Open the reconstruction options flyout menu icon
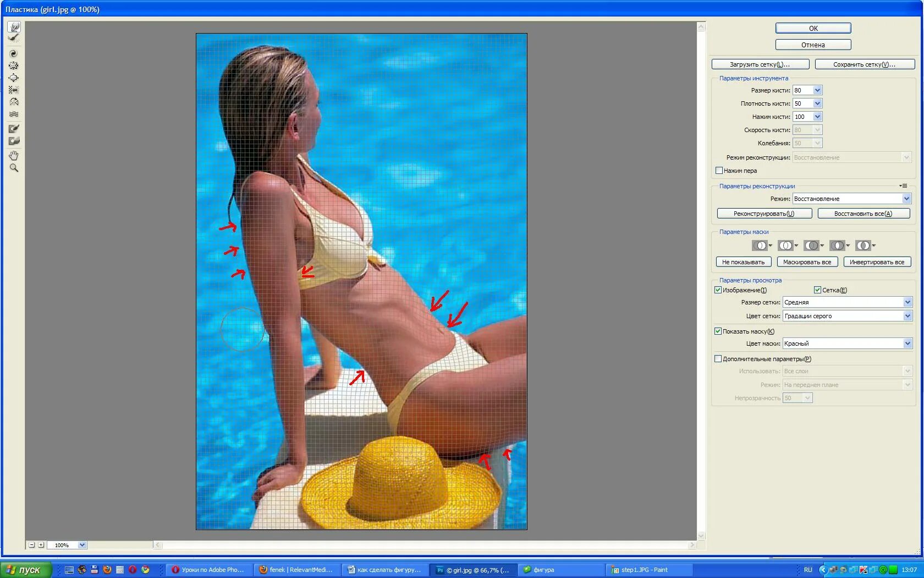 [x=903, y=186]
